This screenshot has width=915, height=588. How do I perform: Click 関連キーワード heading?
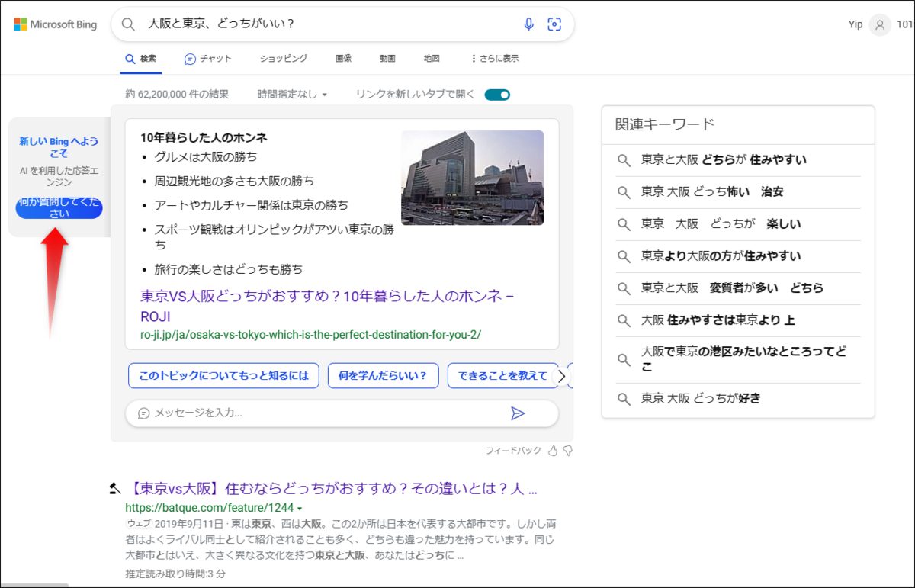665,125
